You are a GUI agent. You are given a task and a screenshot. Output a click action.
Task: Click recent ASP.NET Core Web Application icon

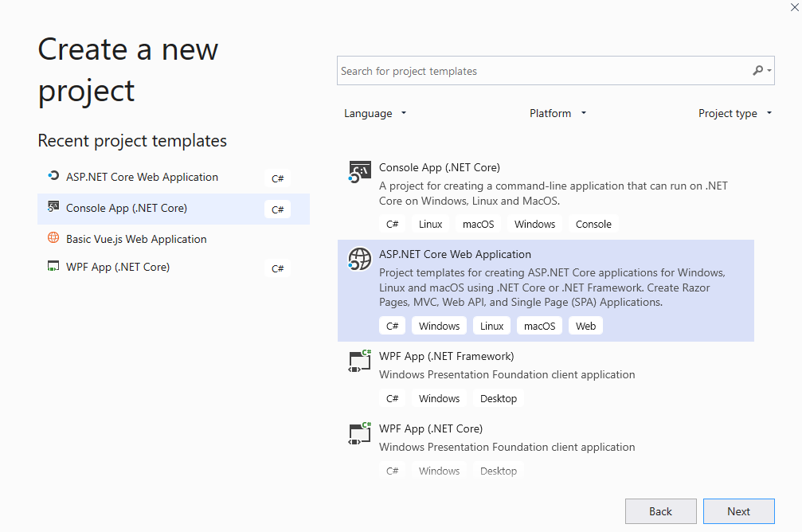[53, 177]
